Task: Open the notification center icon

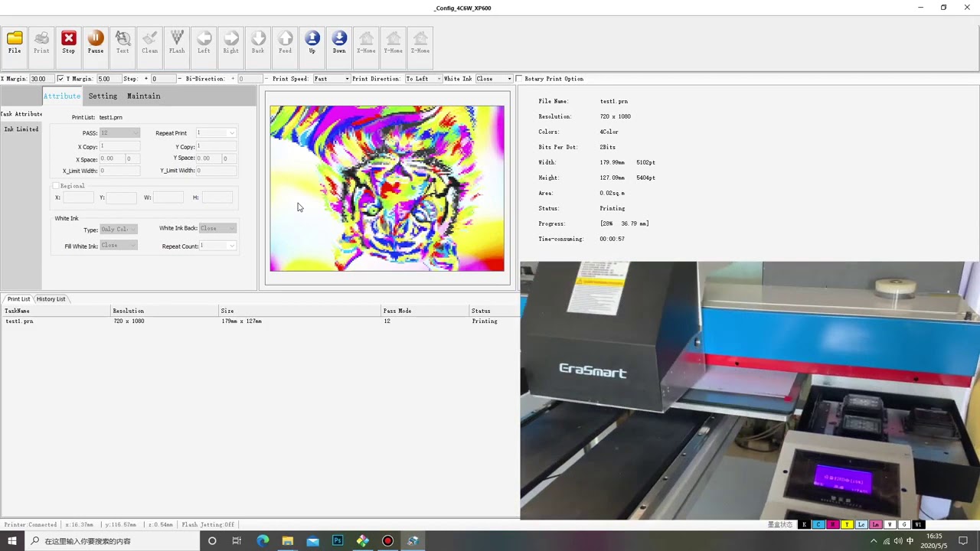Action: tap(963, 541)
